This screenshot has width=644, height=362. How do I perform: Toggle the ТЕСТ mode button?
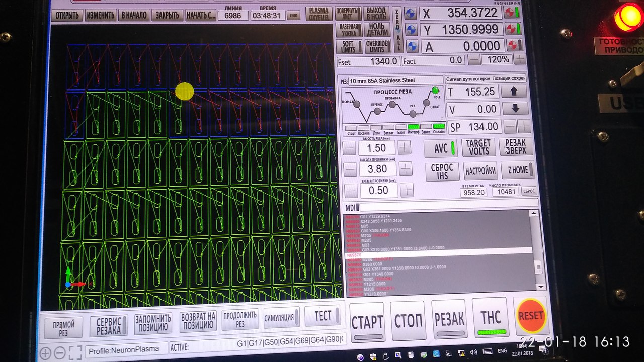(323, 315)
